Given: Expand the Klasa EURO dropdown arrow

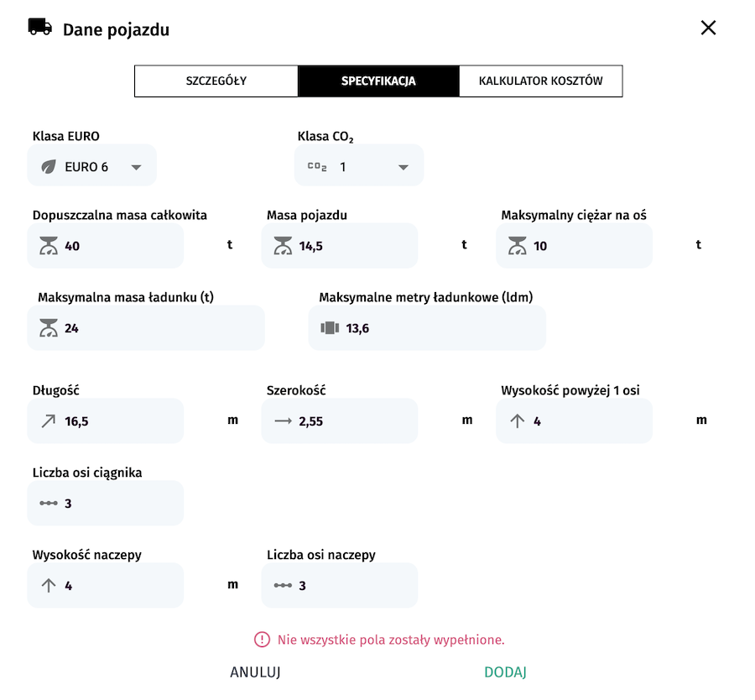Looking at the screenshot, I should click(x=137, y=167).
